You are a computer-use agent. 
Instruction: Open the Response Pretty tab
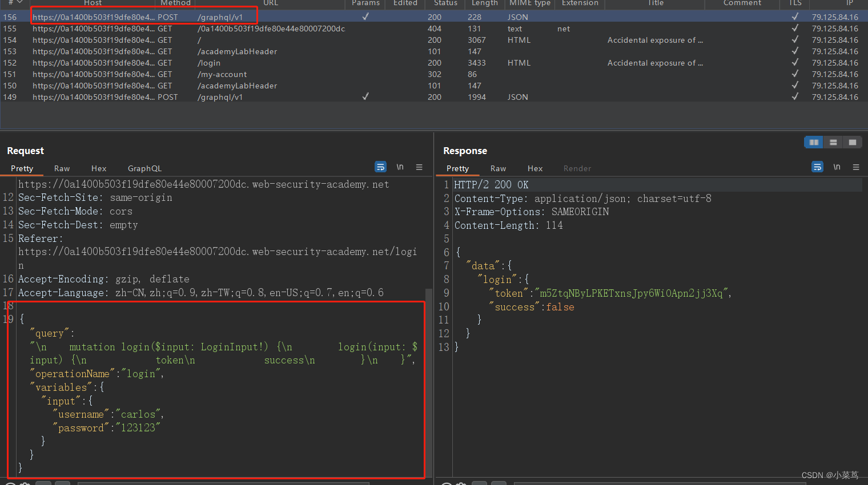[x=457, y=168]
